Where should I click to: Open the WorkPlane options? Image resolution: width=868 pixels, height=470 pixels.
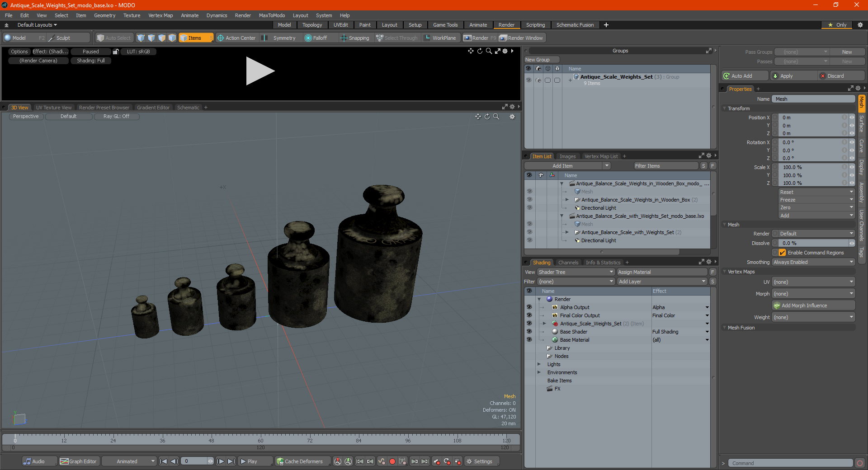440,38
